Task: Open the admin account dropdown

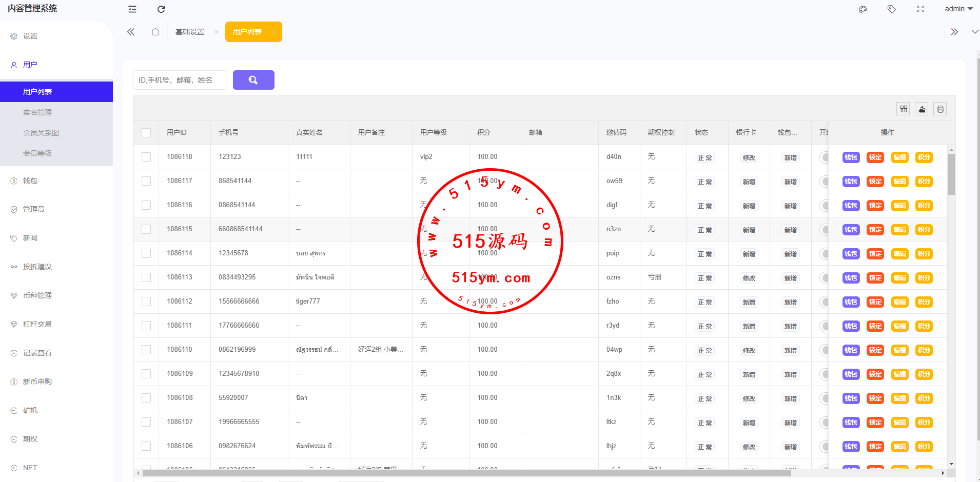Action: 958,9
